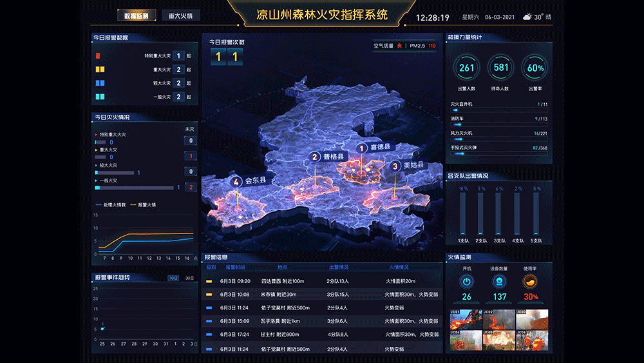Image resolution: width=644 pixels, height=363 pixels.
Task: Click the 一般火灾 extinguish progress bar
Action: tap(135, 188)
